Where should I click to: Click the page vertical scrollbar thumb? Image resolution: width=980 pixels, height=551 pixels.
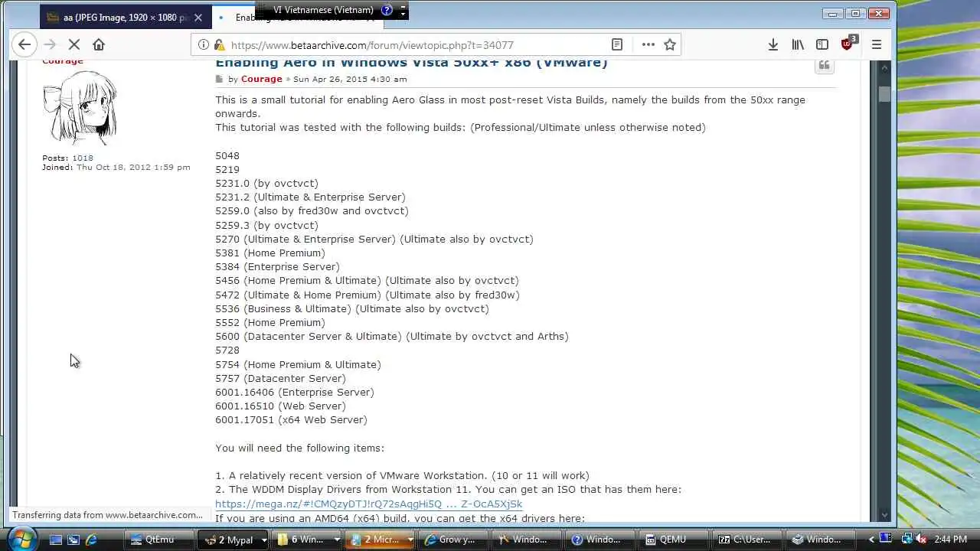885,93
